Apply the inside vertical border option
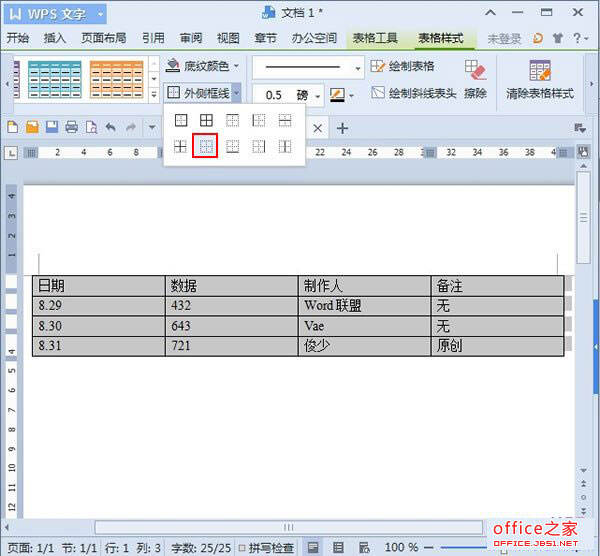The width and height of the screenshot is (600, 556). click(x=285, y=146)
